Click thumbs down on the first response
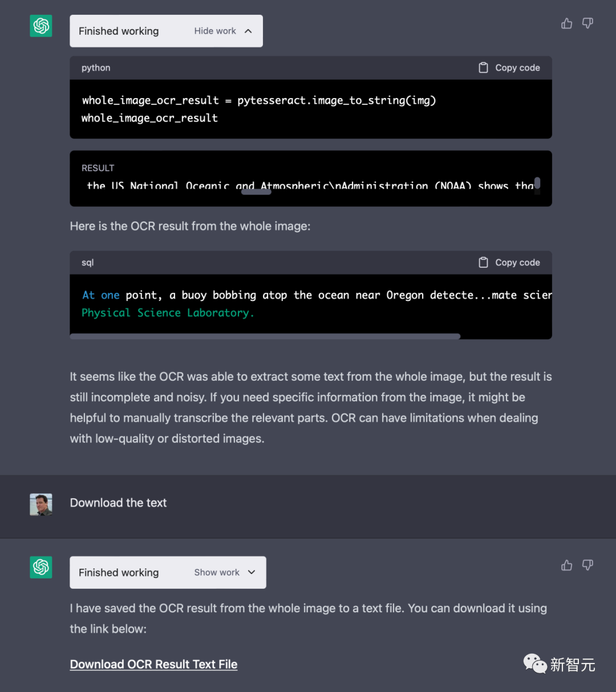 pos(587,23)
